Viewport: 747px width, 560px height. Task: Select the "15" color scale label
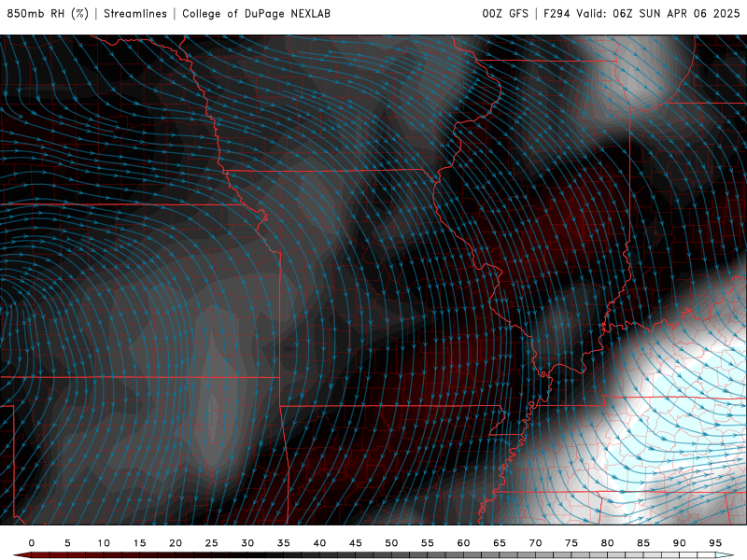(x=139, y=543)
